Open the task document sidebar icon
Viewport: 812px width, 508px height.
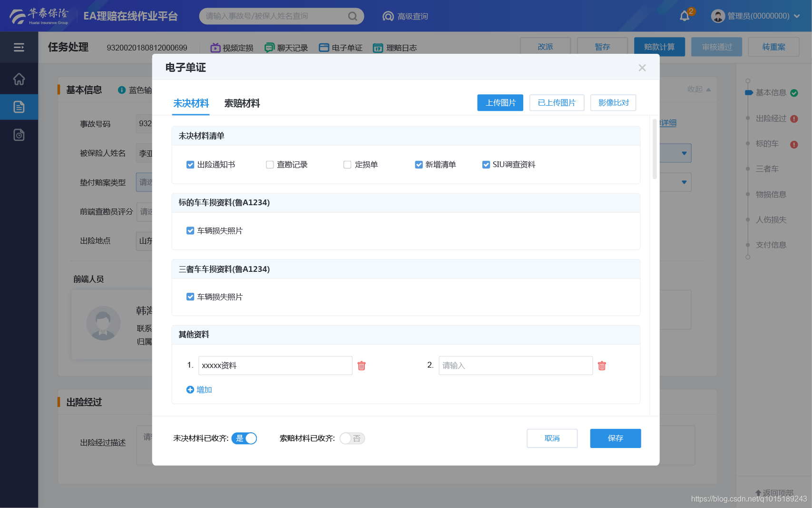19,107
